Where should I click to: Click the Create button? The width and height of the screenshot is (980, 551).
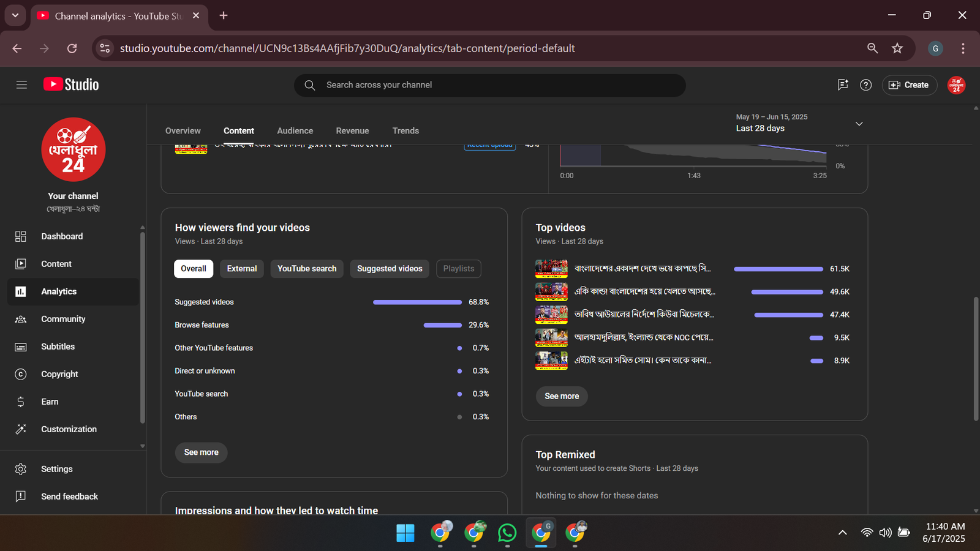[908, 85]
